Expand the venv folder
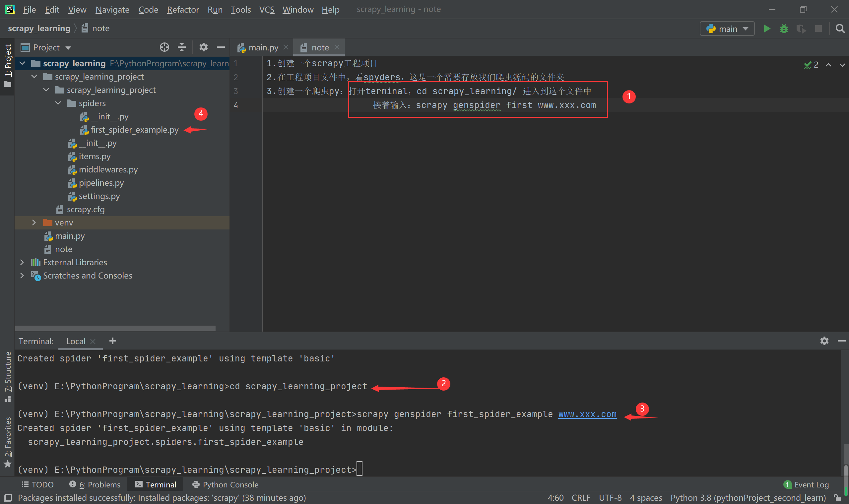 pos(34,222)
